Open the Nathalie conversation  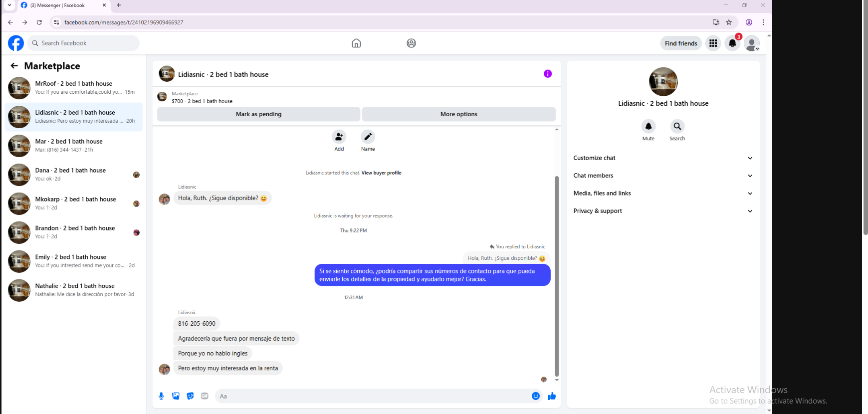point(74,291)
